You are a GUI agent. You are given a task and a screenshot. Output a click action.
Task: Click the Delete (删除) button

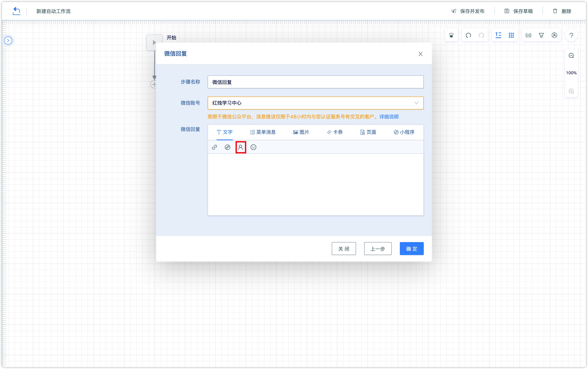562,11
